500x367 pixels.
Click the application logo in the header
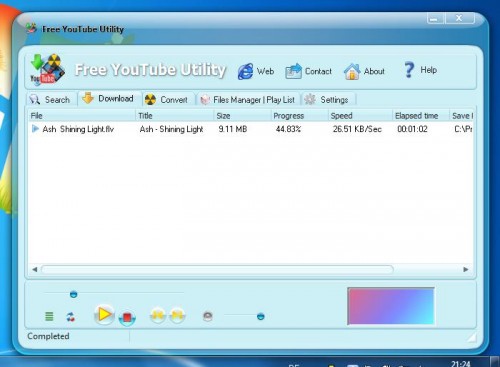click(47, 70)
